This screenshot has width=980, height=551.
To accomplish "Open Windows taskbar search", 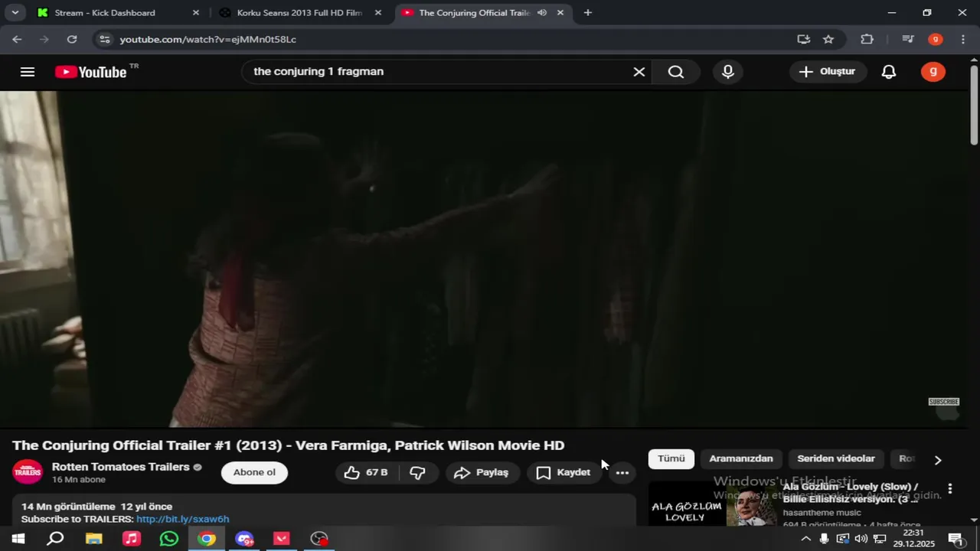I will coord(55,539).
